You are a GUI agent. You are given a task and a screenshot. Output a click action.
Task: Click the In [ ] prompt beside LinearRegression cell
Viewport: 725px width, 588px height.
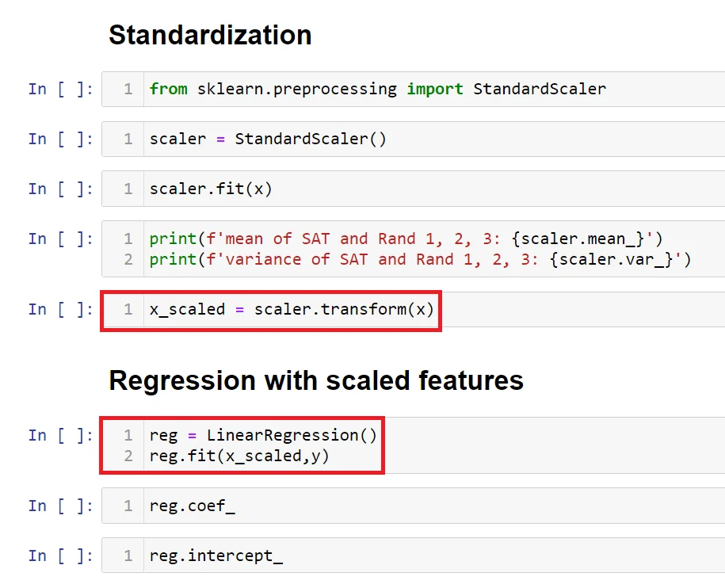click(x=60, y=435)
